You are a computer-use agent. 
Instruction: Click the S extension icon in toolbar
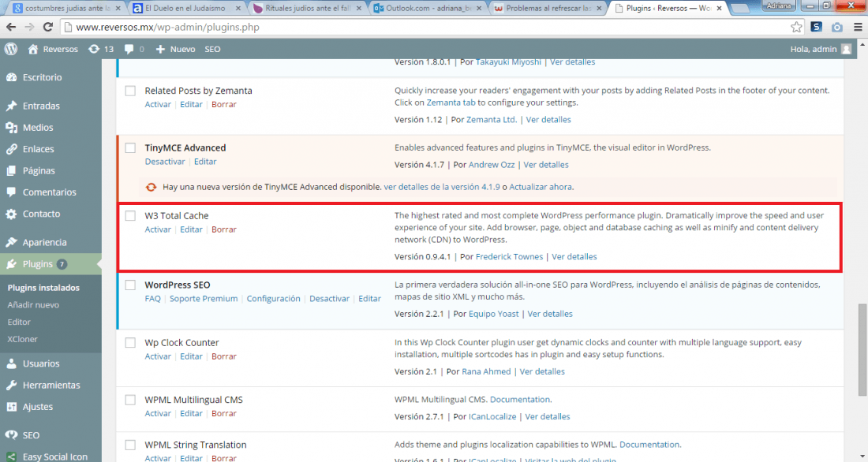(816, 27)
